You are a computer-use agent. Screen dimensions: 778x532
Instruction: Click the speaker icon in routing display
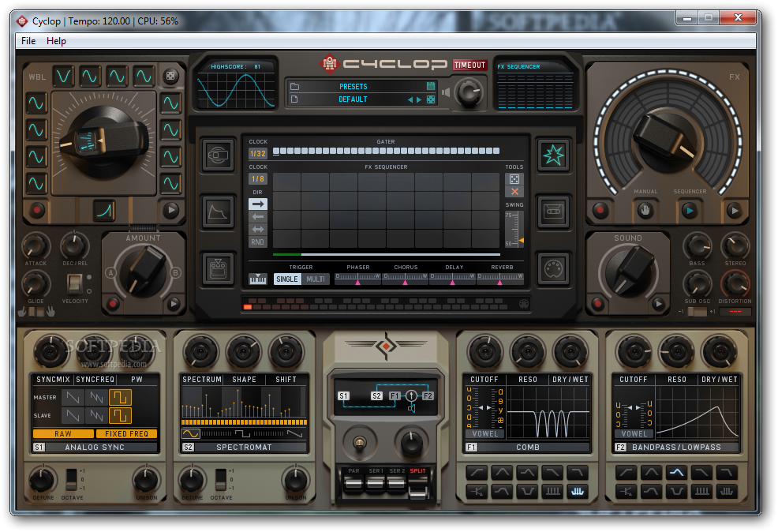(411, 408)
